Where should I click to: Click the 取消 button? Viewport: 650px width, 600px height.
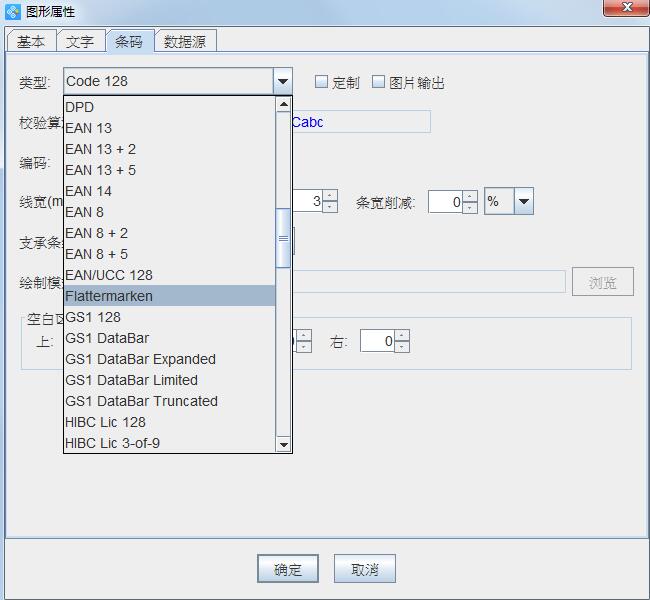point(364,569)
